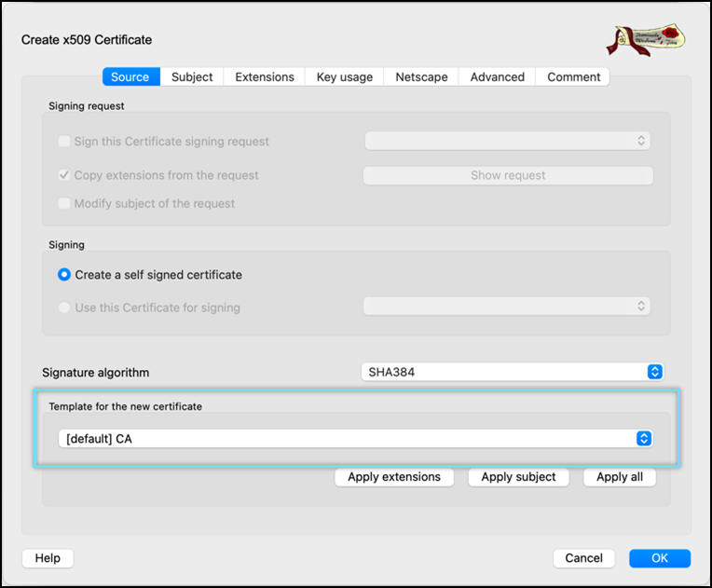Toggle Copy extensions from the request
The height and width of the screenshot is (588, 712).
coord(64,175)
